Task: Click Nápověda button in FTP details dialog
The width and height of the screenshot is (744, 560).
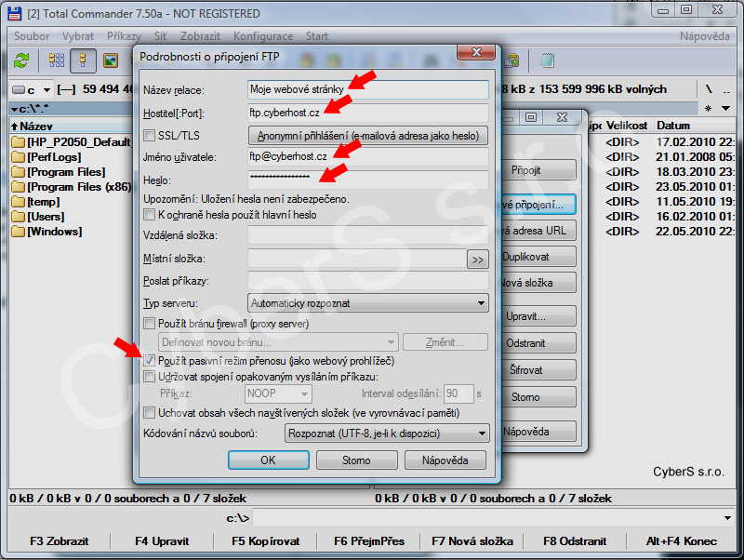Action: click(445, 460)
